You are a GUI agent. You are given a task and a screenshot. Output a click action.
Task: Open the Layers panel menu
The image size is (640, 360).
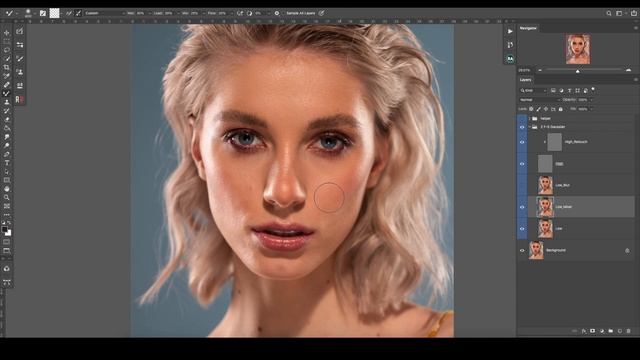[636, 80]
